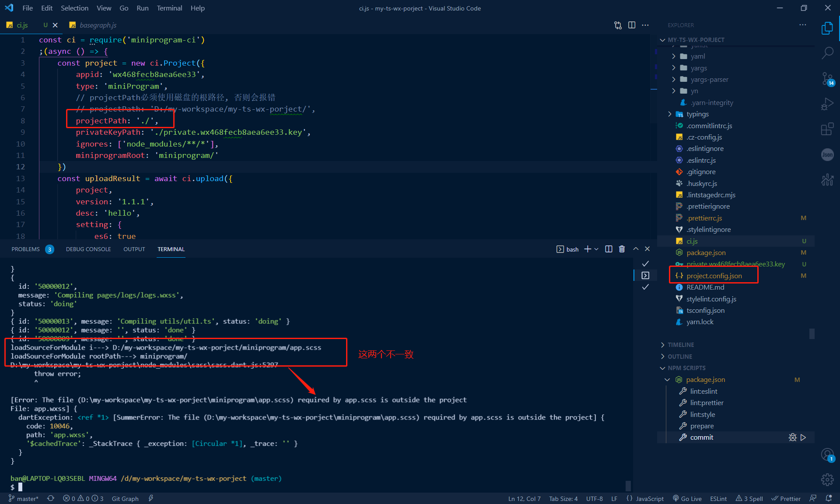Screen dimensions: 840x504
Task: Click the Tab Size: 4 indicator
Action: [563, 499]
